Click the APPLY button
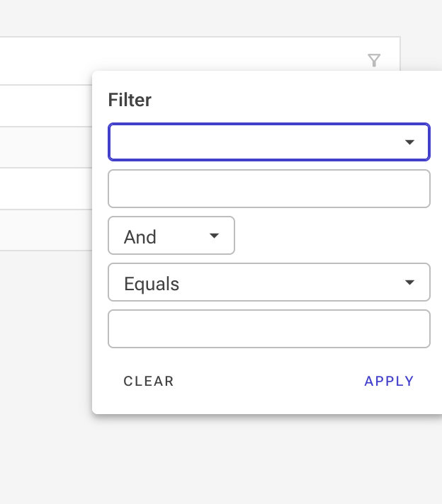Viewport: 442px width, 504px height. click(x=389, y=382)
